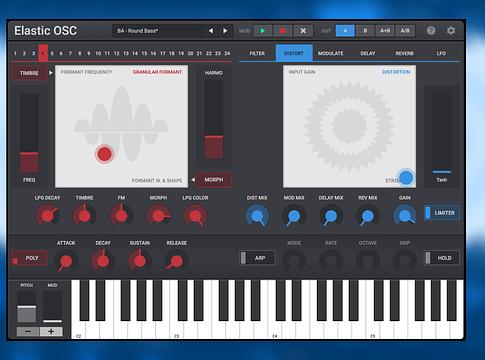Toggle the LIMITER switch

pyautogui.click(x=442, y=213)
